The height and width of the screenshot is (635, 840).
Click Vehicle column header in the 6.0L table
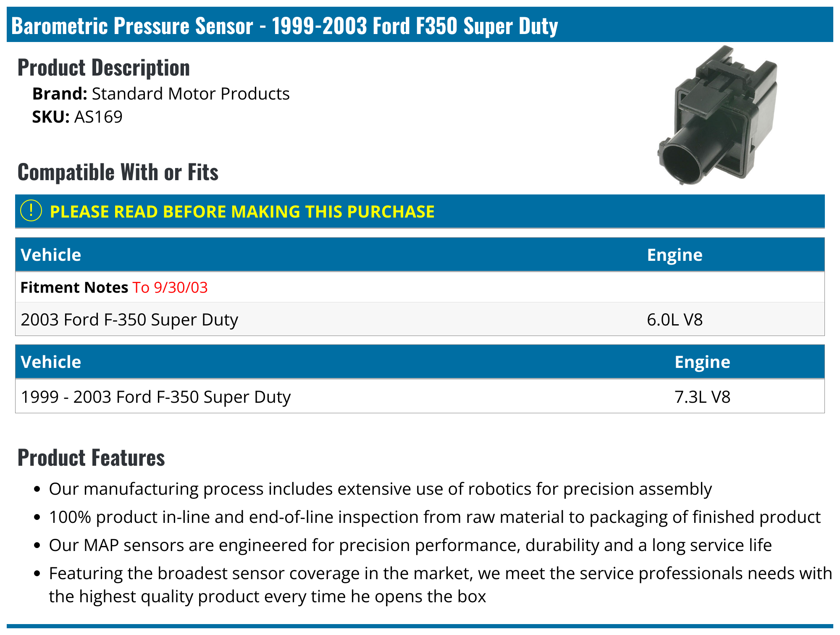[x=51, y=255]
